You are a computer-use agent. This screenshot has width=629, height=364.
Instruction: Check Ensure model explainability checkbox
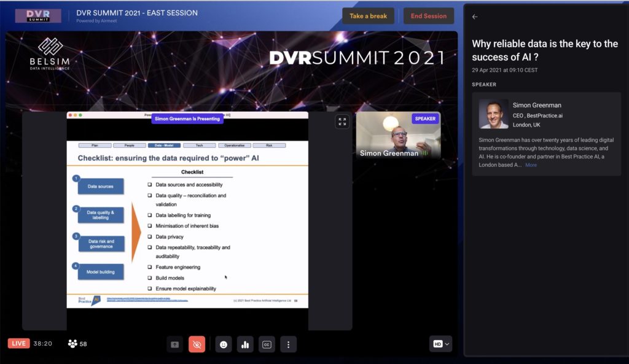pyautogui.click(x=150, y=288)
